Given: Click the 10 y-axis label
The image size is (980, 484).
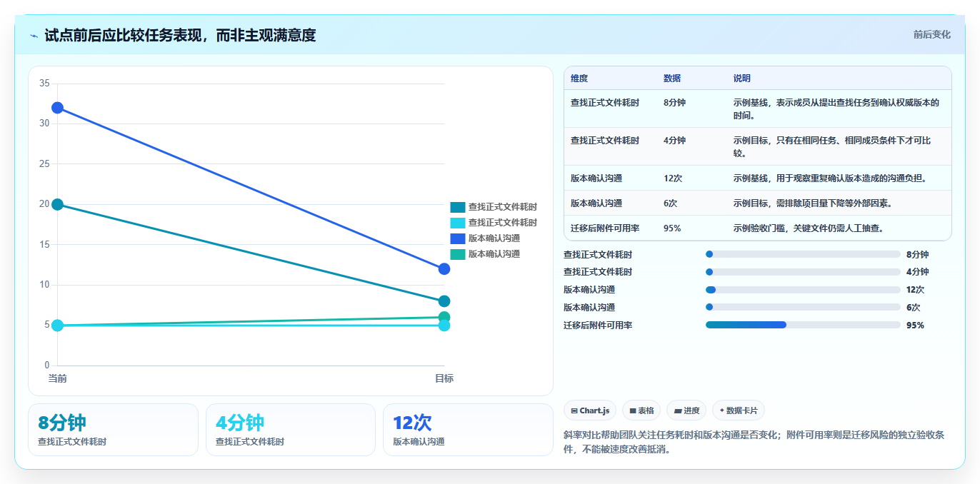Looking at the screenshot, I should (44, 285).
